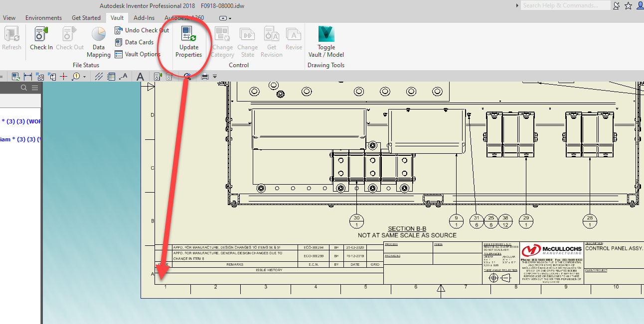
Task: Open the notifications bell near the search box
Action: tap(616, 5)
